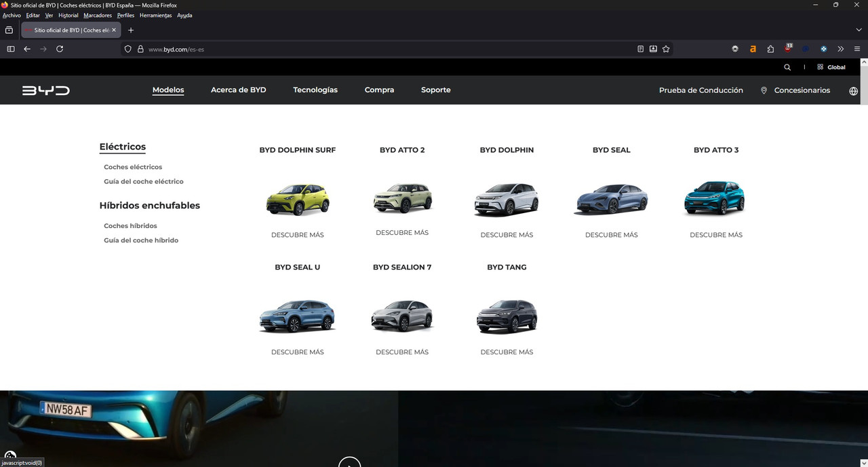
Task: Click Descubre más under BYD SEALION 7
Action: pyautogui.click(x=402, y=352)
